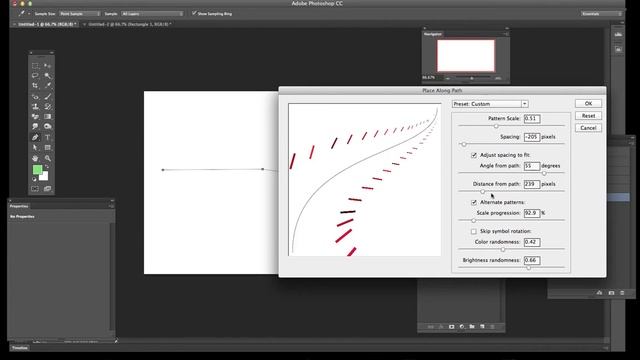
Task: Click OK in Place Along Path dialog
Action: pyautogui.click(x=588, y=104)
